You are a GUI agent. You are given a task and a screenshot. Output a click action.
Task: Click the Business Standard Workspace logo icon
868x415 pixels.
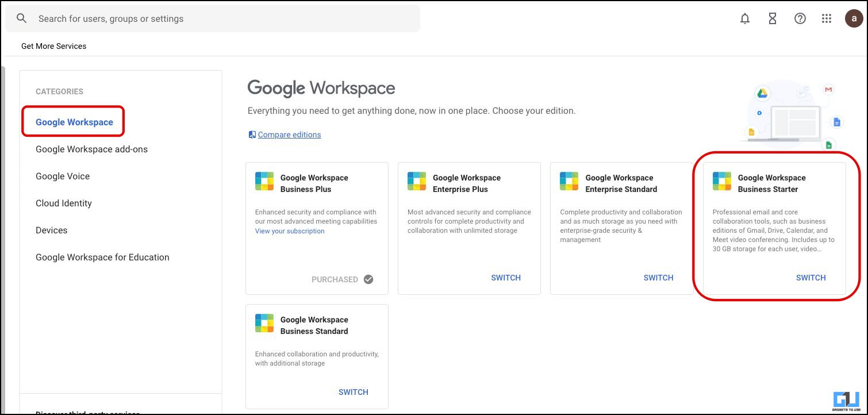coord(264,323)
